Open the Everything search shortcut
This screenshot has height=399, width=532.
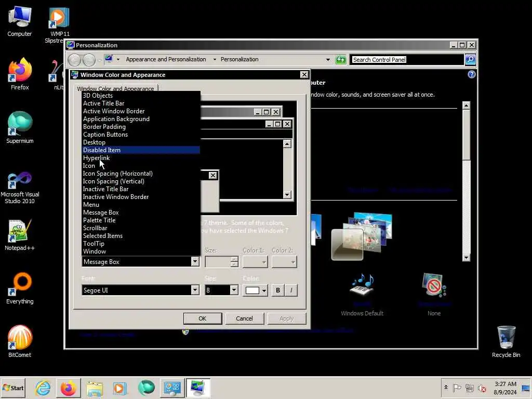20,288
